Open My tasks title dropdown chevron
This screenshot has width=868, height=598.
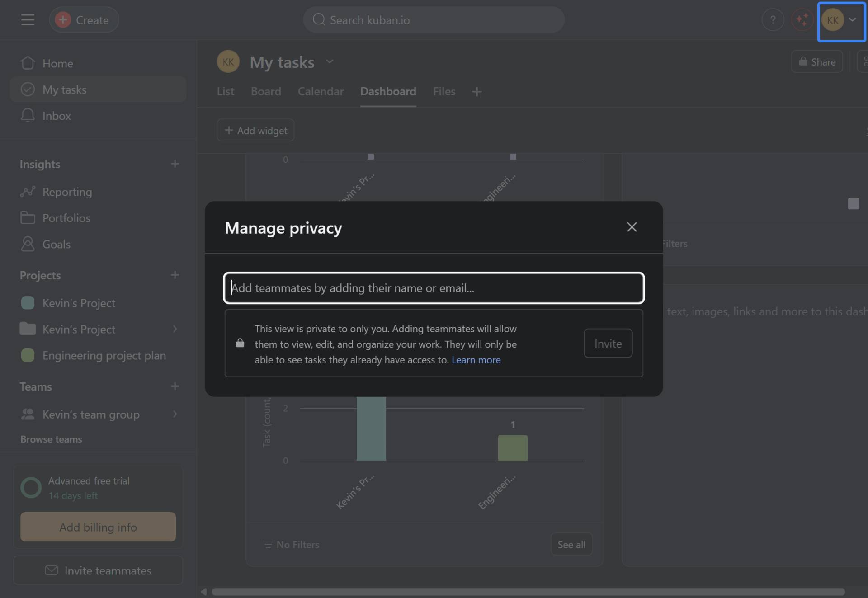click(x=330, y=62)
